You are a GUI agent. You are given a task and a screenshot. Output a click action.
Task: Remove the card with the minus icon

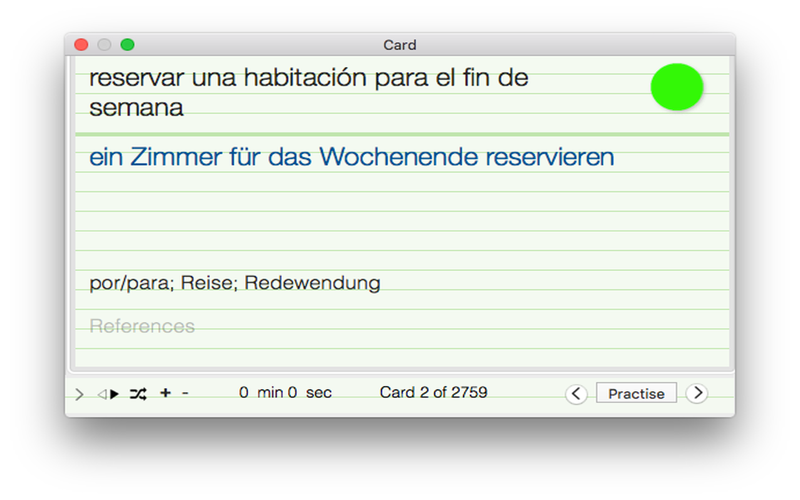point(185,393)
